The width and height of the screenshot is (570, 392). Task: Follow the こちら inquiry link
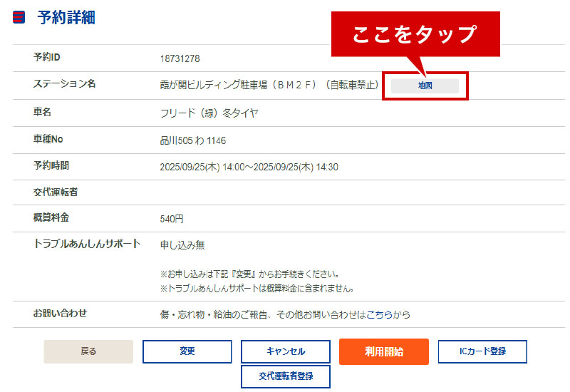[379, 314]
